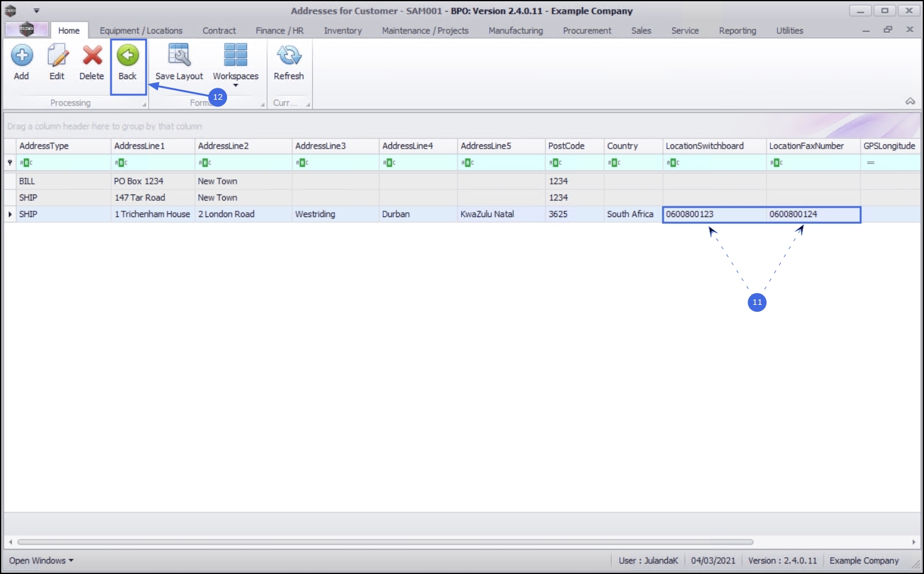
Task: Click the South Africa country cell
Action: tap(634, 214)
